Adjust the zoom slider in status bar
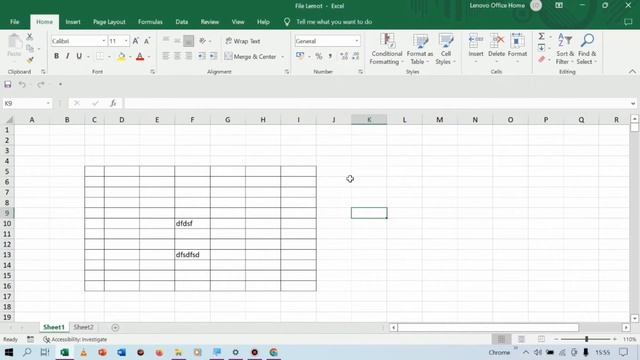 tap(586, 339)
